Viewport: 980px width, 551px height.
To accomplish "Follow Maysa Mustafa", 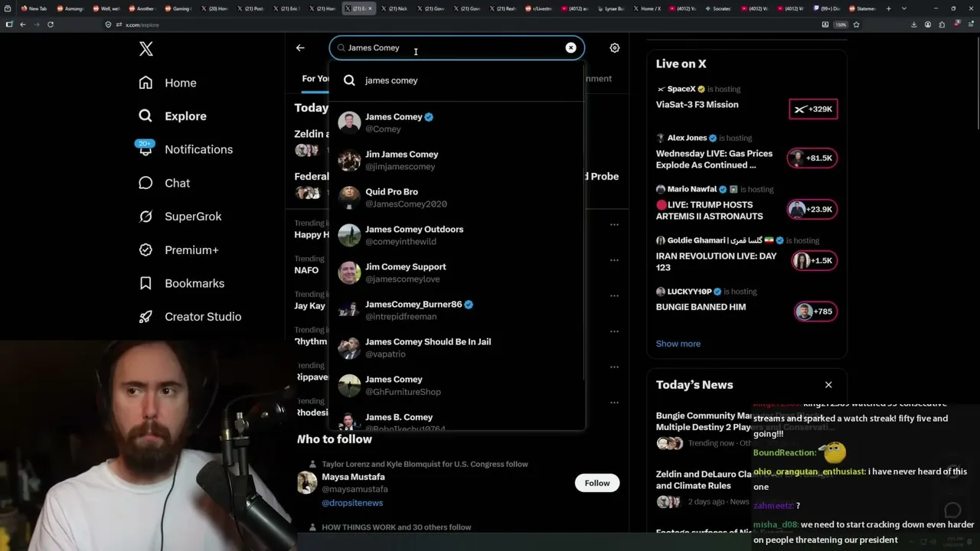I will coord(597,483).
